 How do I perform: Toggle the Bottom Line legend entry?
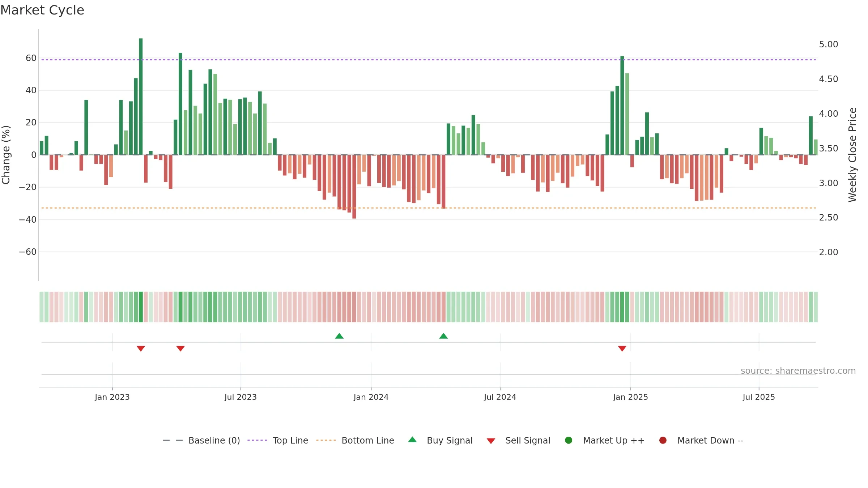[x=355, y=440]
